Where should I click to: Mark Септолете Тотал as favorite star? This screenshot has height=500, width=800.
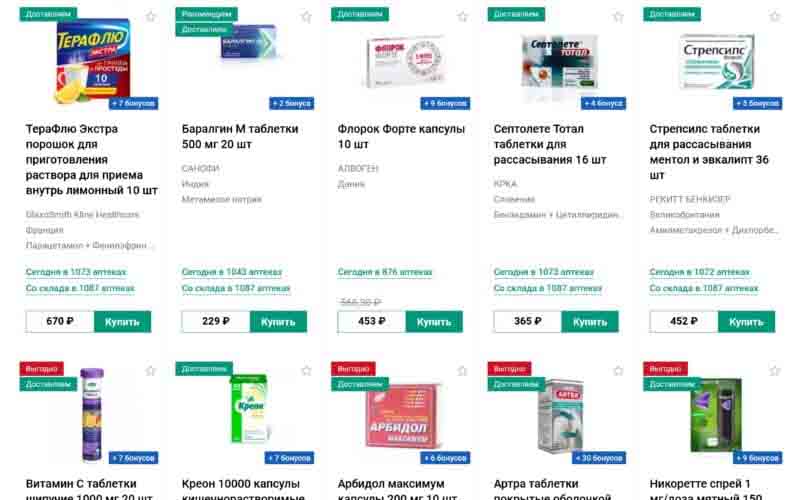618,16
